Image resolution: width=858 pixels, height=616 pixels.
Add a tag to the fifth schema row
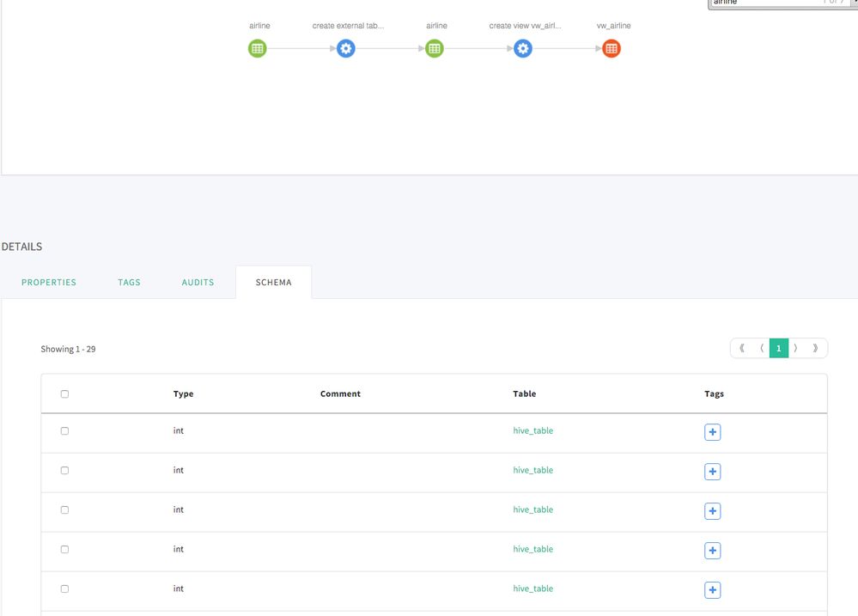coord(713,589)
